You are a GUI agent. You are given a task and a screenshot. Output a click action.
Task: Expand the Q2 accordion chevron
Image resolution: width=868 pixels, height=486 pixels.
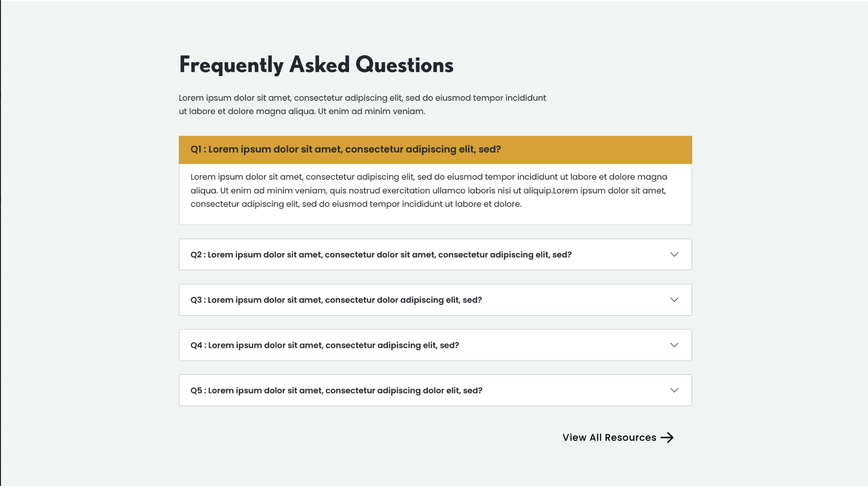coord(674,254)
